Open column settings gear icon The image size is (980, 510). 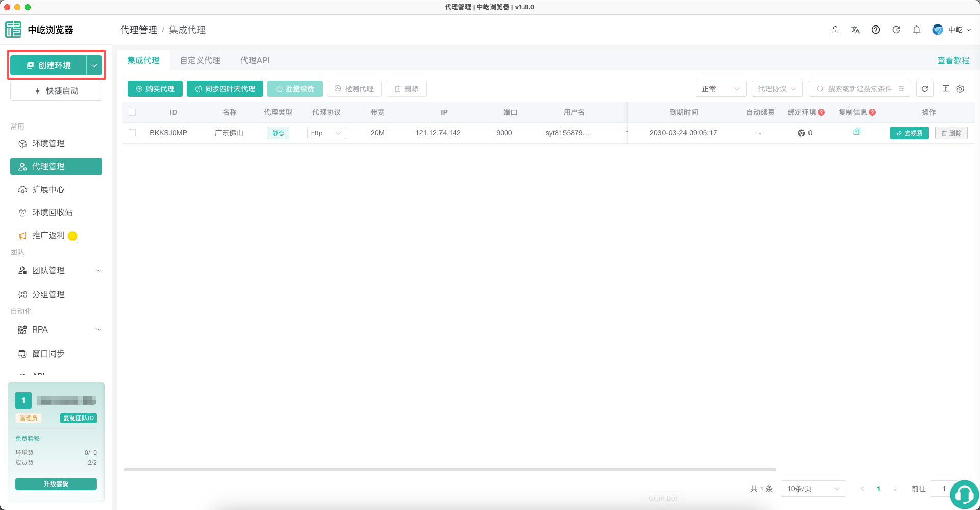coord(960,89)
